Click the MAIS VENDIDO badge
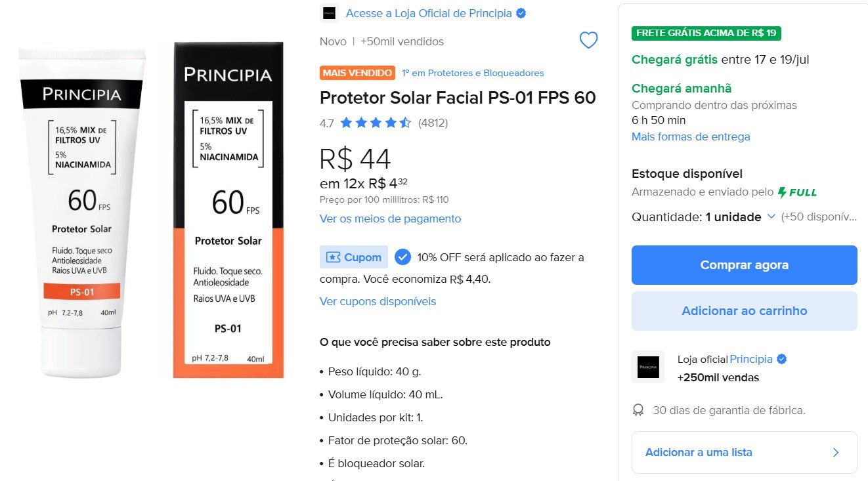The height and width of the screenshot is (481, 868). pos(357,73)
